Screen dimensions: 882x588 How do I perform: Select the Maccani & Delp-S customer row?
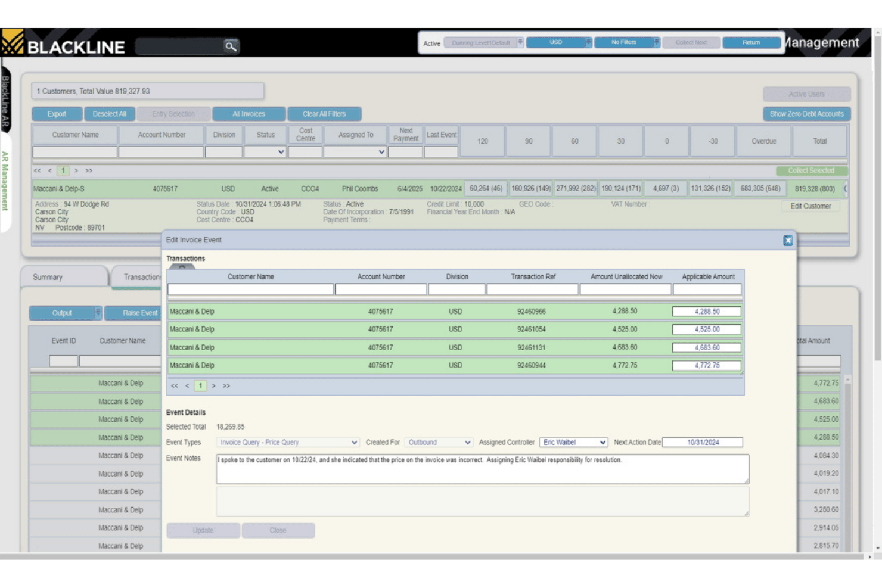coord(439,189)
